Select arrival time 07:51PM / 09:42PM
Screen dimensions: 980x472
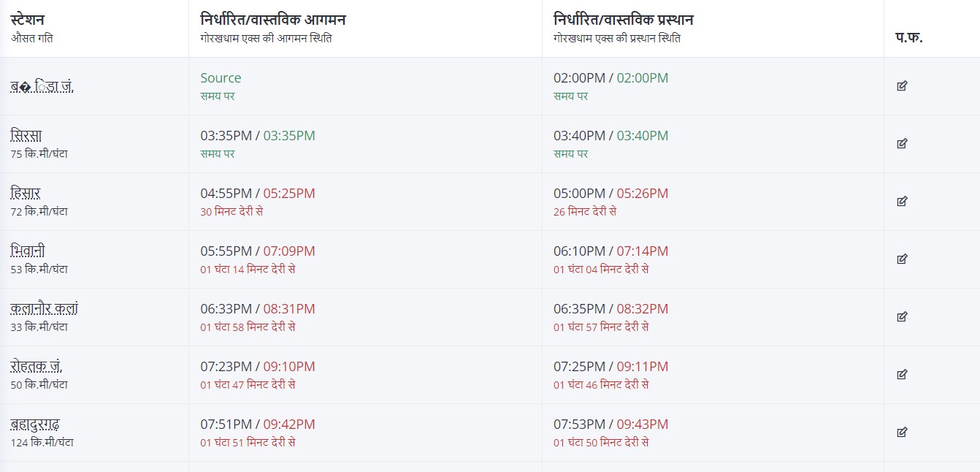coord(258,425)
